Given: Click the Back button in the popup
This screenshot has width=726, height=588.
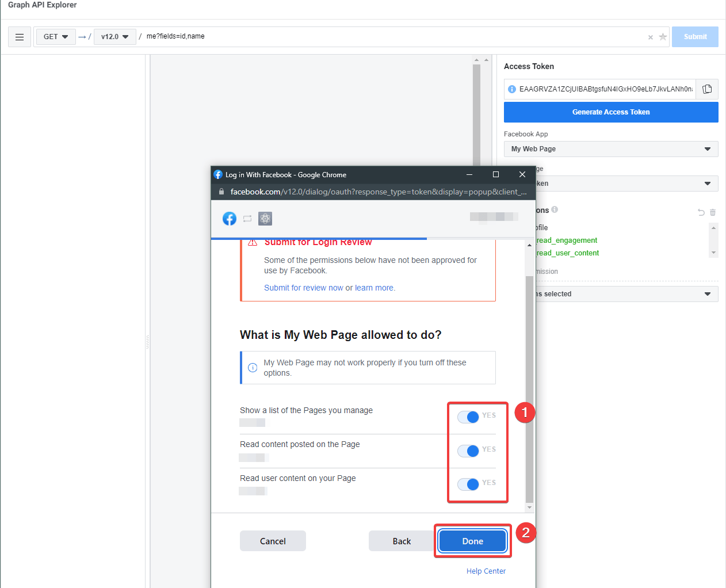Looking at the screenshot, I should coord(402,541).
